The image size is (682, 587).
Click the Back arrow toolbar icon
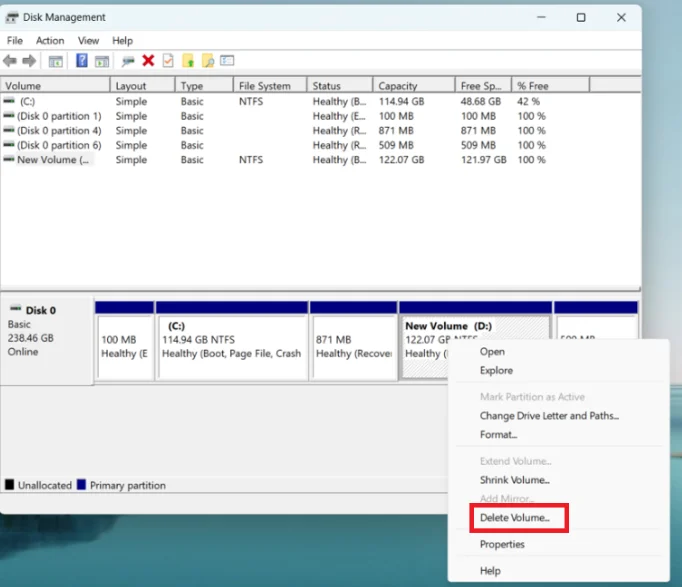[10, 61]
